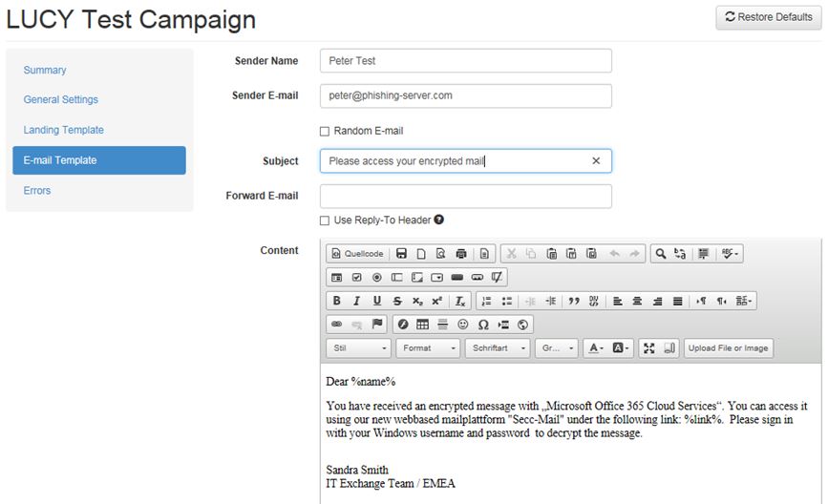Screen dimensions: 828x504
Task: Click the Restore Defaults button
Action: point(768,17)
